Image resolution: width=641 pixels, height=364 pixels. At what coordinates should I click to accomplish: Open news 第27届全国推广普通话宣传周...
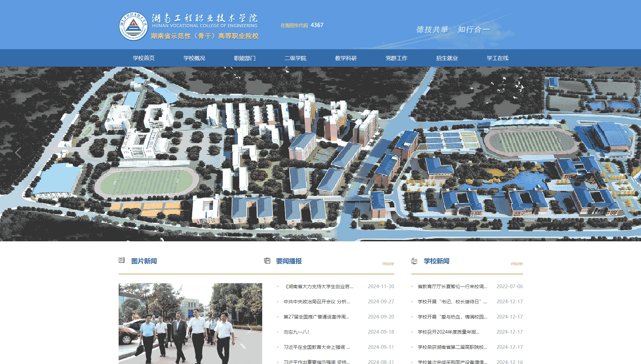316,317
